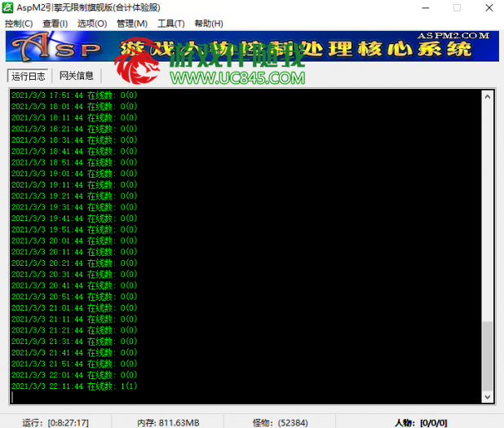Open the 工具(T) menu
The width and height of the screenshot is (504, 428).
click(171, 24)
